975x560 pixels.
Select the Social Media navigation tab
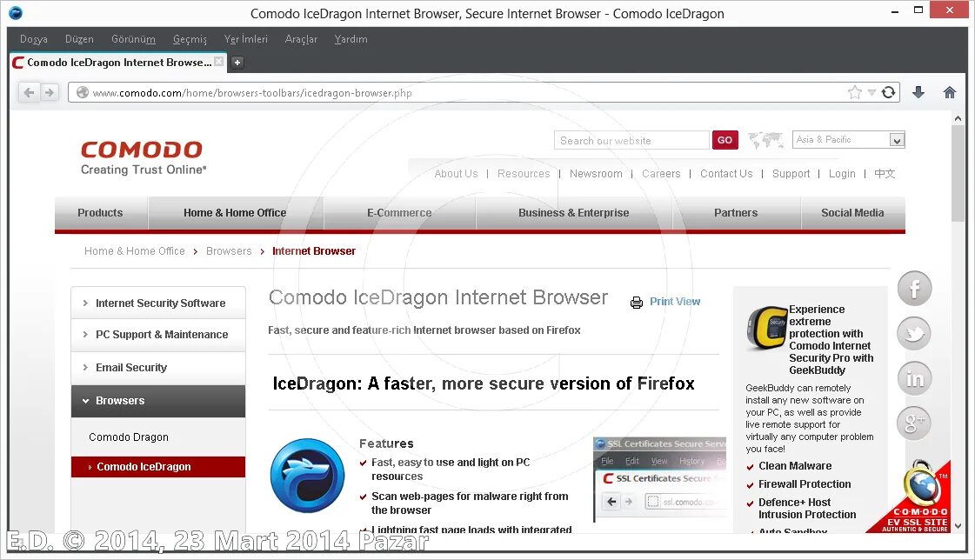pos(852,213)
